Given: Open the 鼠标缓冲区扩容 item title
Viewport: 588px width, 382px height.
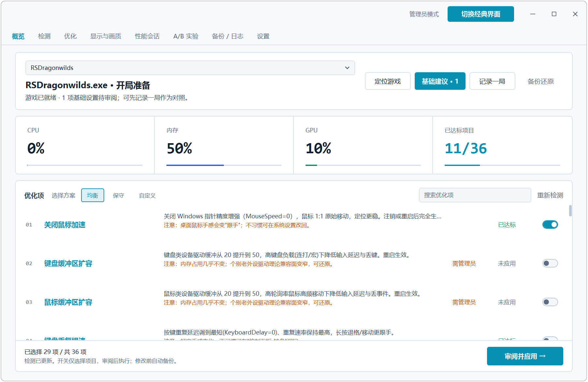Looking at the screenshot, I should (68, 302).
